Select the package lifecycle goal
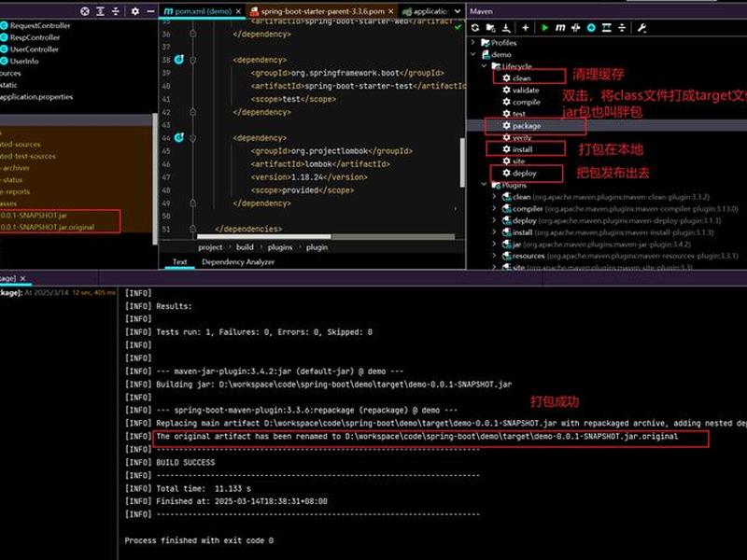The width and height of the screenshot is (747, 560). [522, 126]
